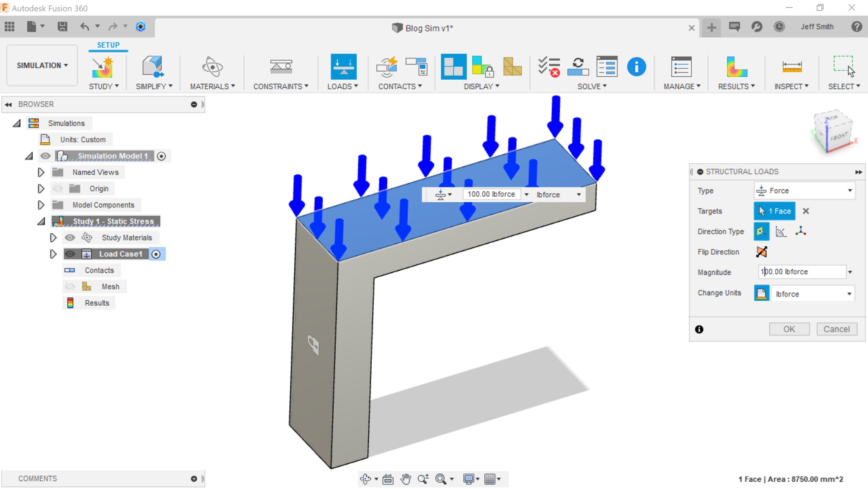
Task: Expand the Model Components folder
Action: [x=41, y=205]
